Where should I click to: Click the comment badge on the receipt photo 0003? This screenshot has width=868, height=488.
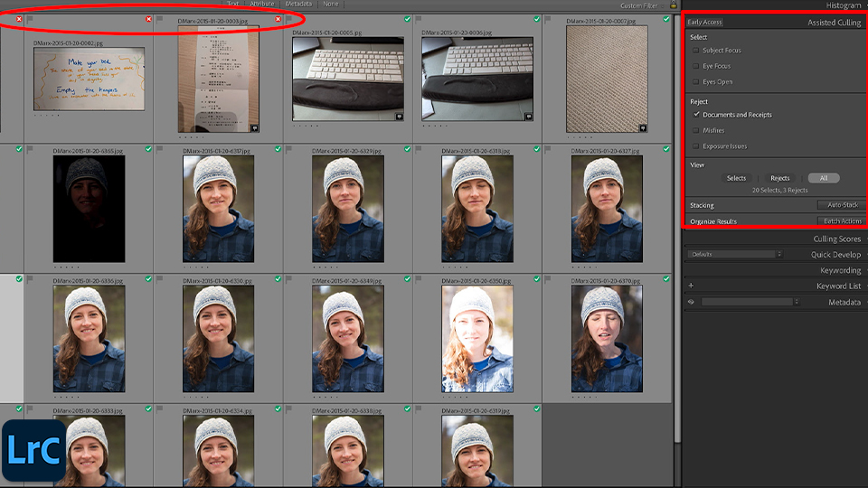tap(255, 127)
